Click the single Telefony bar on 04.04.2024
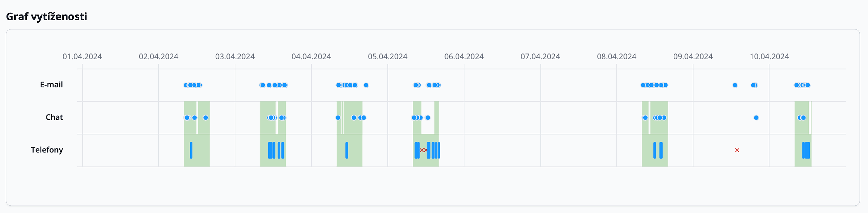The image size is (868, 213). (x=347, y=150)
